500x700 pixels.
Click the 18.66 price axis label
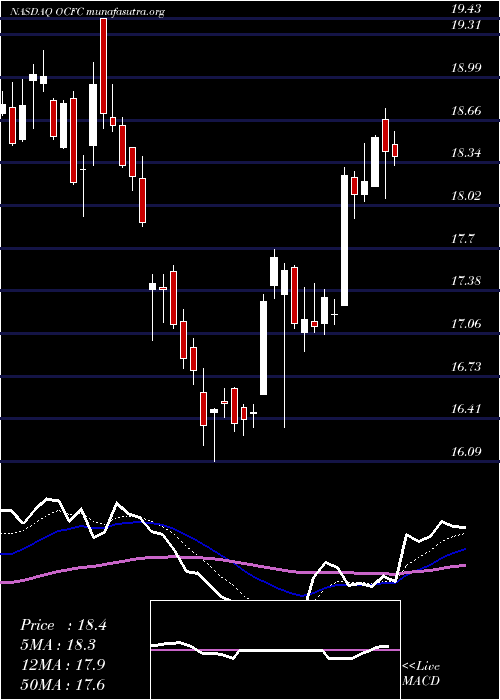coord(466,111)
